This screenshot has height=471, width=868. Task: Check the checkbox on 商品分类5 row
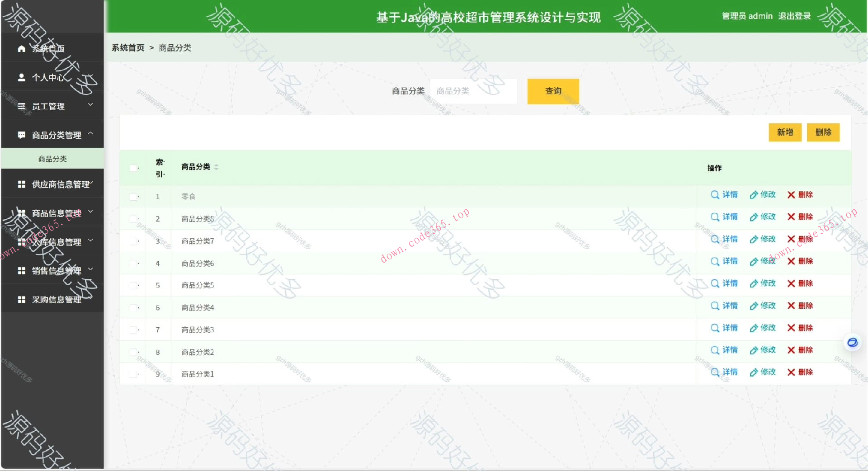click(x=132, y=285)
